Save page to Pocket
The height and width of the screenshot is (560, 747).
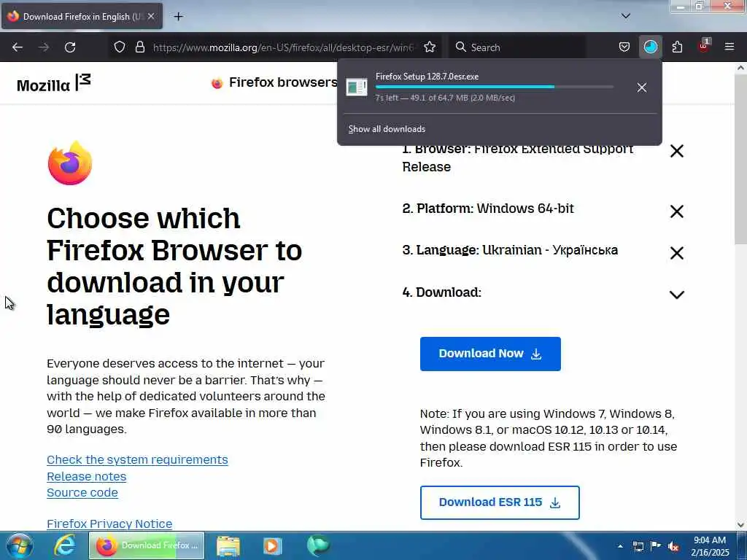624,47
